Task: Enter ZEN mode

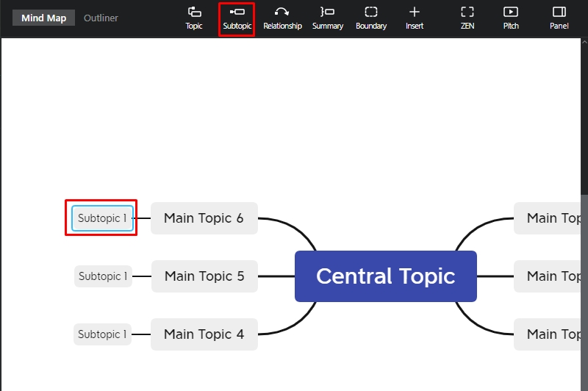Action: coord(467,18)
